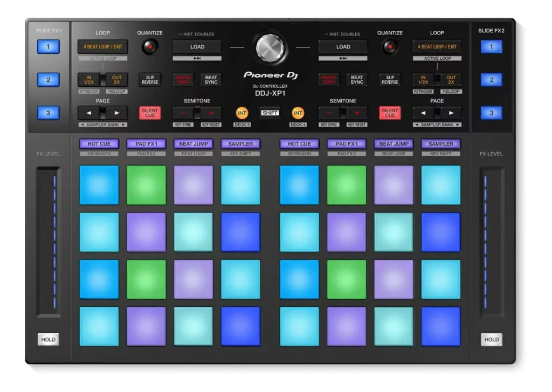Select the orange INT button above DECK 4
The image size is (552, 392).
point(298,113)
